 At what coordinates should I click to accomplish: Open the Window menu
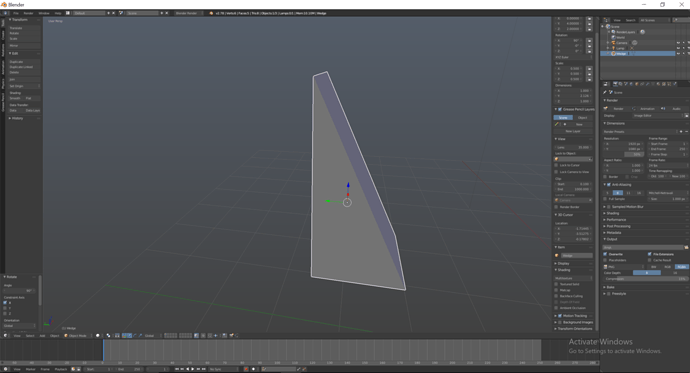click(44, 13)
